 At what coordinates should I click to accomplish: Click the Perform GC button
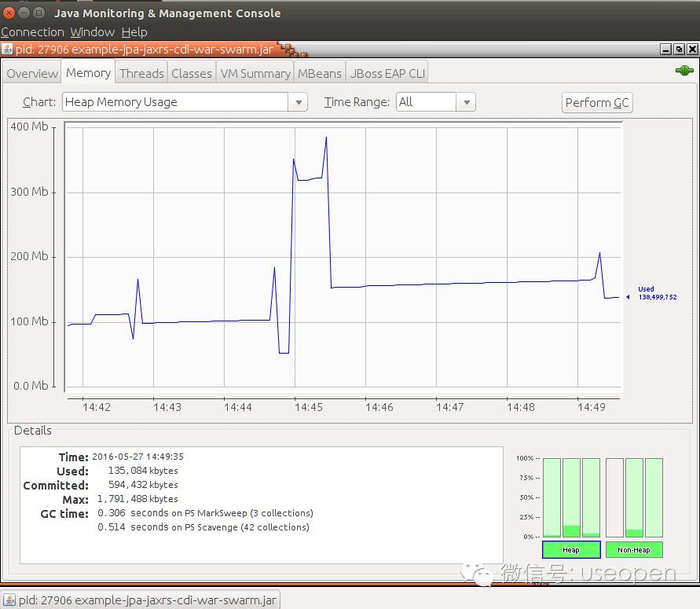coord(597,103)
